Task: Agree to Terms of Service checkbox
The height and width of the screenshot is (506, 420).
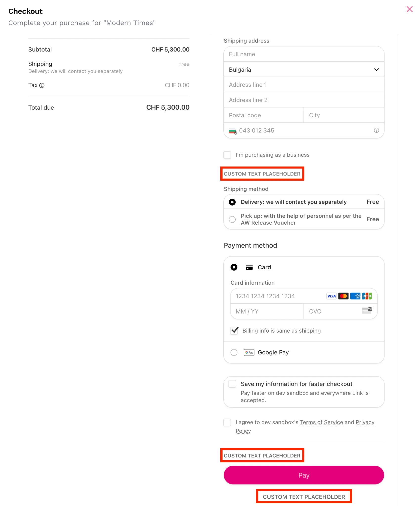Action: [x=227, y=422]
